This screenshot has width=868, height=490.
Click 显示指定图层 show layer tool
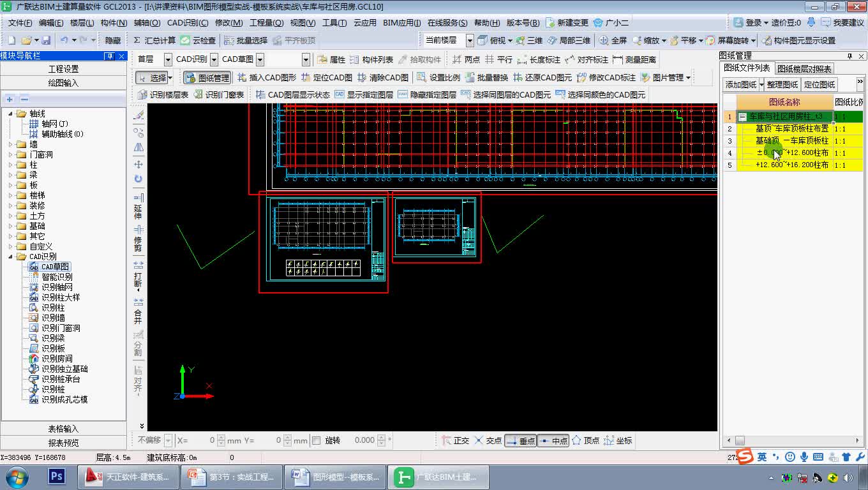pyautogui.click(x=364, y=94)
